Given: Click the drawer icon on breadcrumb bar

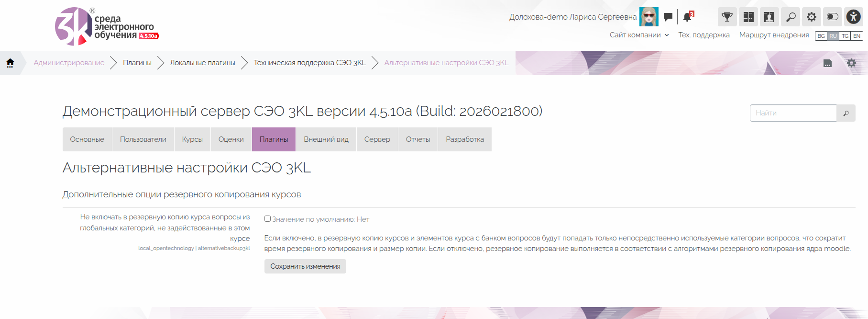Looking at the screenshot, I should [x=827, y=63].
